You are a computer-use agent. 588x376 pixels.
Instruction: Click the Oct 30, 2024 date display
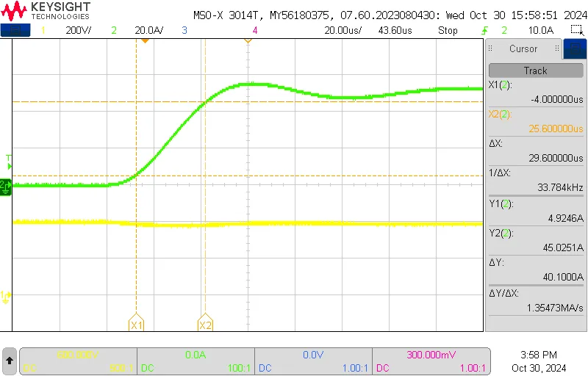tap(539, 368)
